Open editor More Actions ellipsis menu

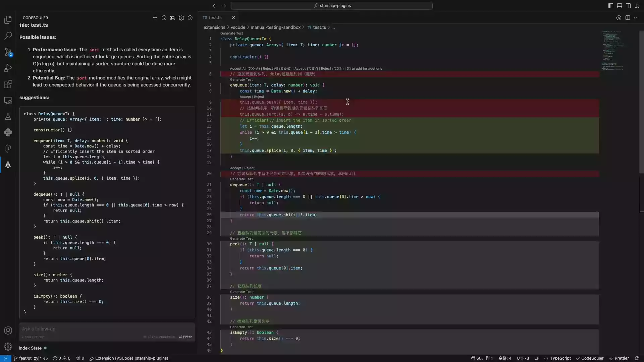[x=636, y=18]
